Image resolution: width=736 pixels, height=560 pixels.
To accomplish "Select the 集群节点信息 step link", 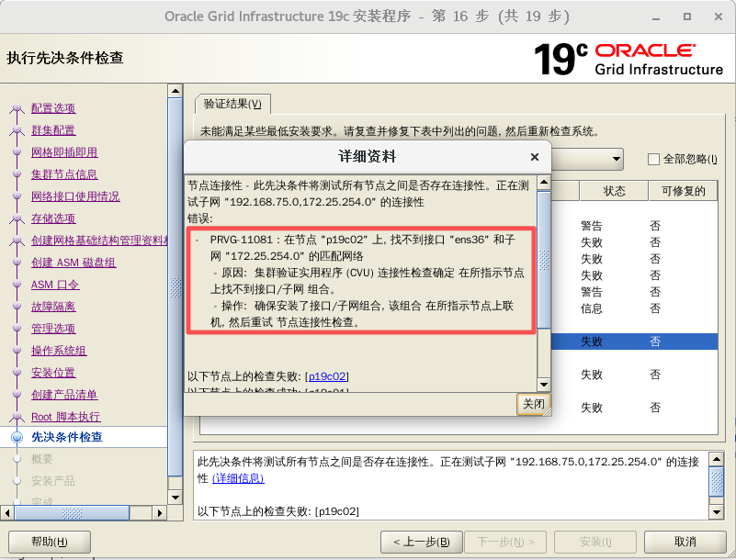I will [x=64, y=174].
